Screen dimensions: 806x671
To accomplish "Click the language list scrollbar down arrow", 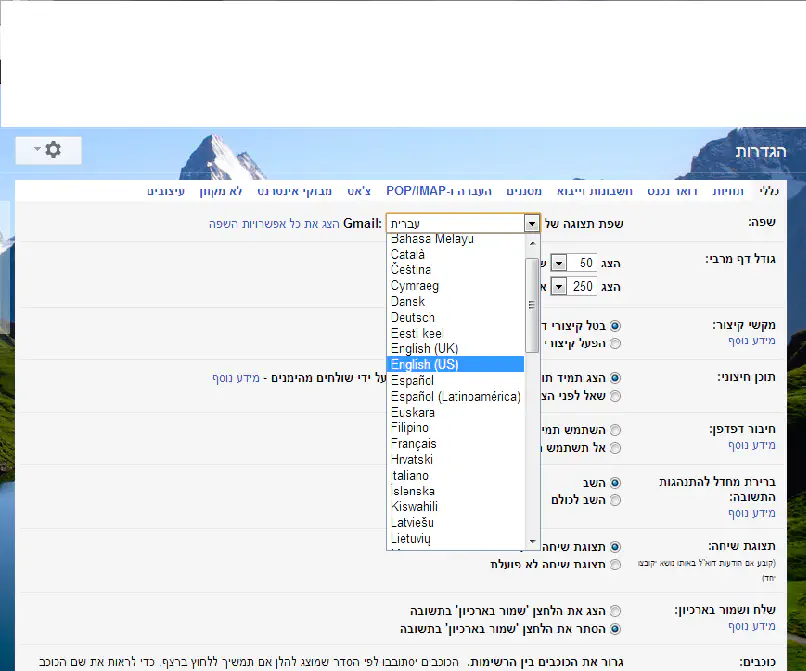I will pyautogui.click(x=533, y=541).
